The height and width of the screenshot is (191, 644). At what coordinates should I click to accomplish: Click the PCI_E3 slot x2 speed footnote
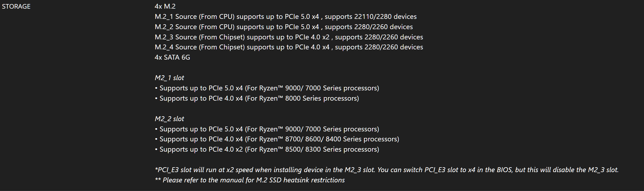pyautogui.click(x=387, y=170)
